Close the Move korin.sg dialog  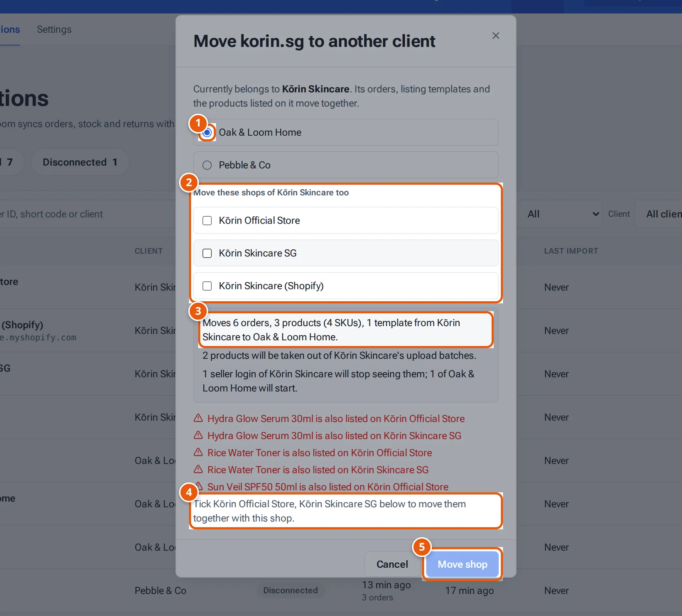(496, 36)
